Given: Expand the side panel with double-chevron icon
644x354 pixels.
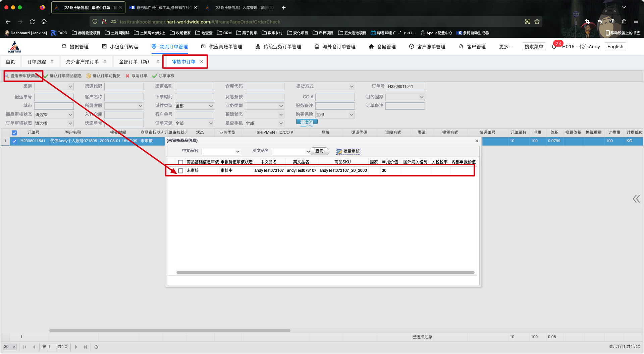Looking at the screenshot, I should click(636, 199).
